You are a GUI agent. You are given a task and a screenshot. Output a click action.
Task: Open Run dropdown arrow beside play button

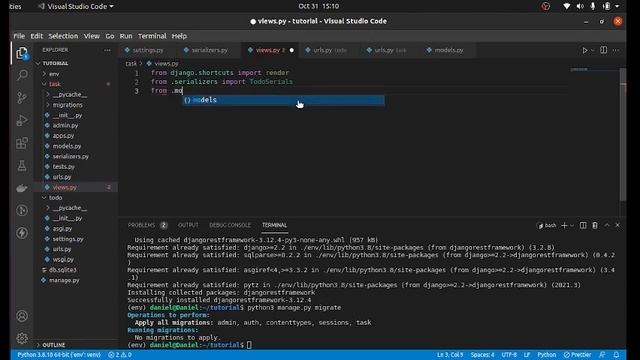coord(592,50)
